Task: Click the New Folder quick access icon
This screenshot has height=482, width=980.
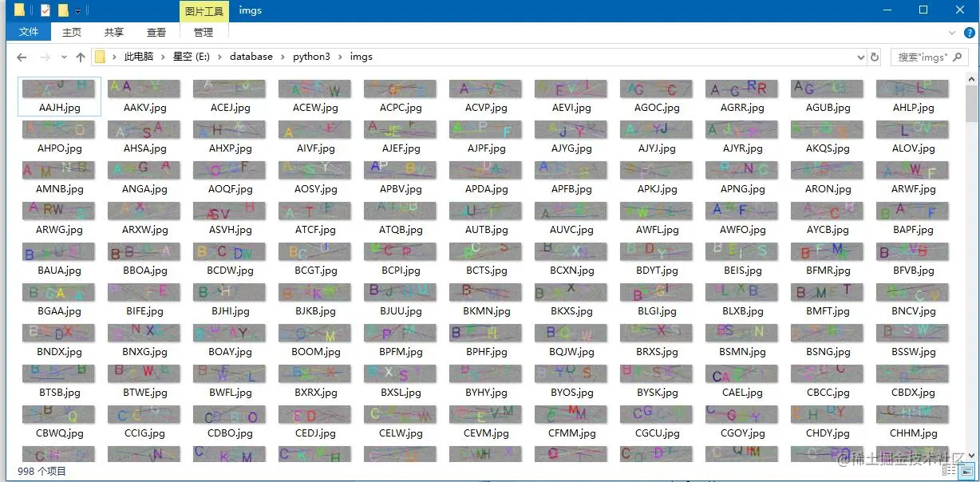Action: tap(63, 10)
